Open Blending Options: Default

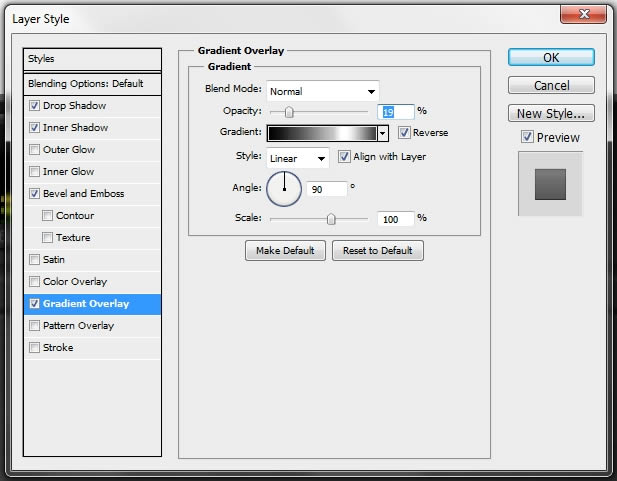coord(92,84)
